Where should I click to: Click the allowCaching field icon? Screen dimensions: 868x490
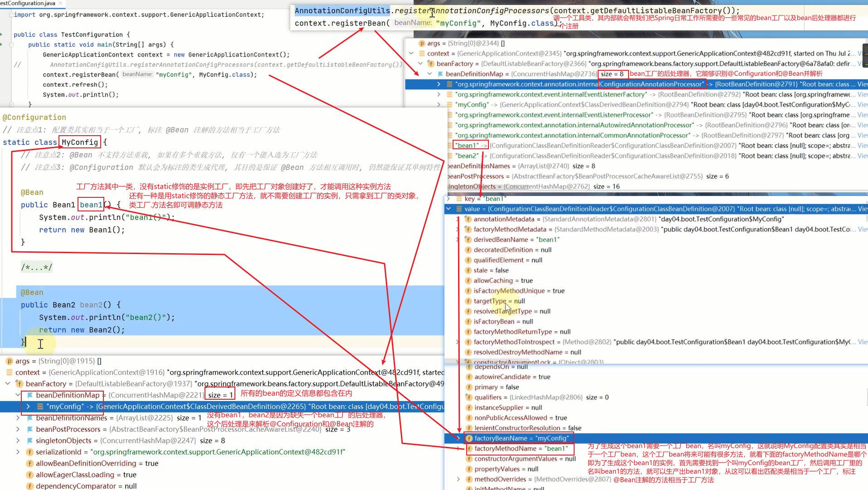468,281
